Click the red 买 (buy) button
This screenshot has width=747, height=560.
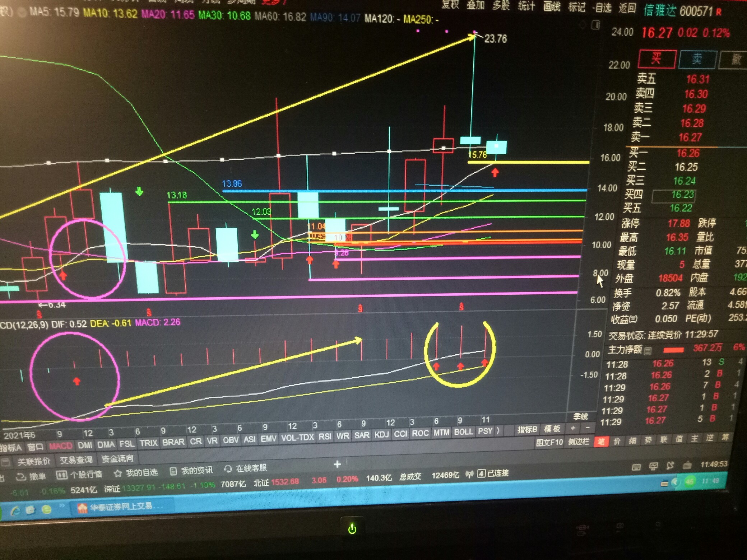[657, 59]
